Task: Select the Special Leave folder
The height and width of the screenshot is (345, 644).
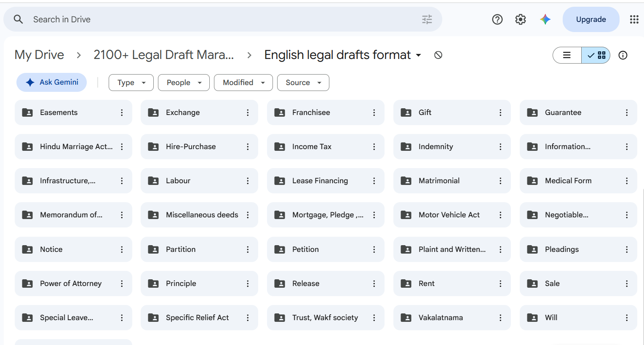Action: pos(73,318)
